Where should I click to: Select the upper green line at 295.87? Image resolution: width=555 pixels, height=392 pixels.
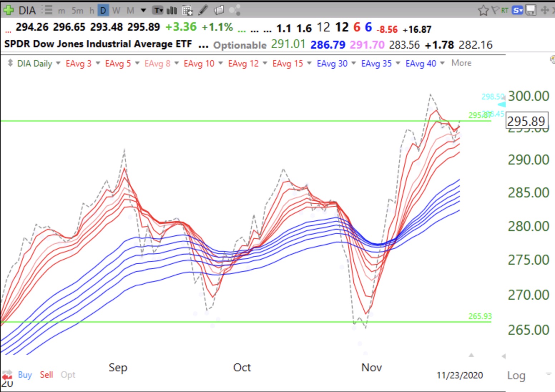(246, 121)
